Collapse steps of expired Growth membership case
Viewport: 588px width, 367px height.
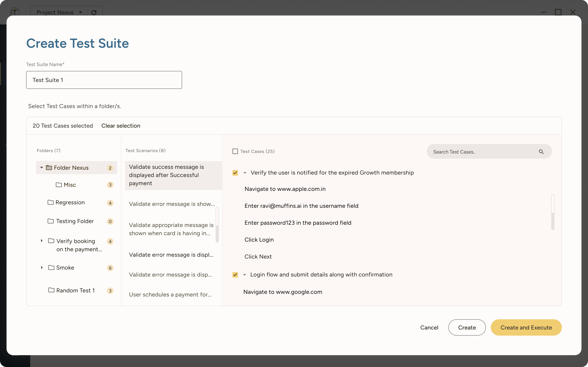pyautogui.click(x=245, y=172)
